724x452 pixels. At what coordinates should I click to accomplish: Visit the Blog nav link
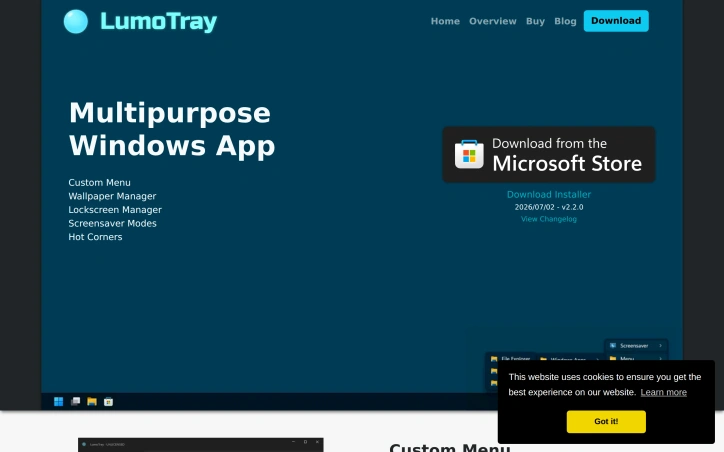click(x=565, y=21)
